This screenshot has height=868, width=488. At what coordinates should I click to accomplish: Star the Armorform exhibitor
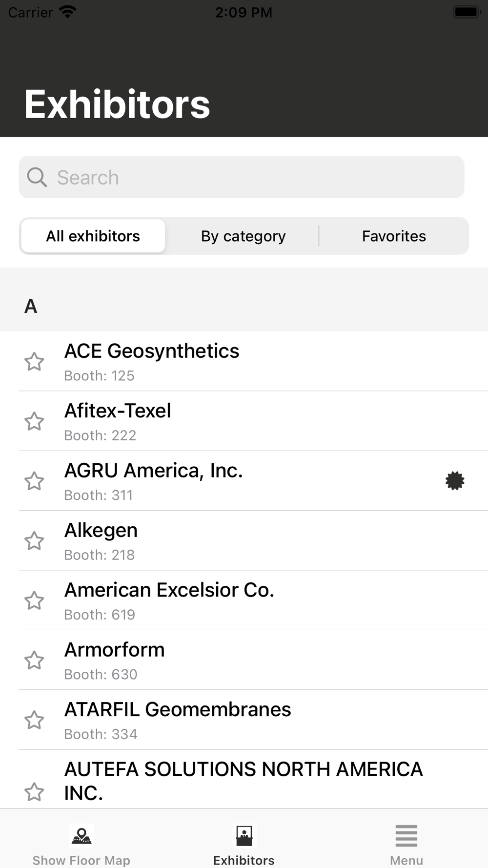(34, 661)
